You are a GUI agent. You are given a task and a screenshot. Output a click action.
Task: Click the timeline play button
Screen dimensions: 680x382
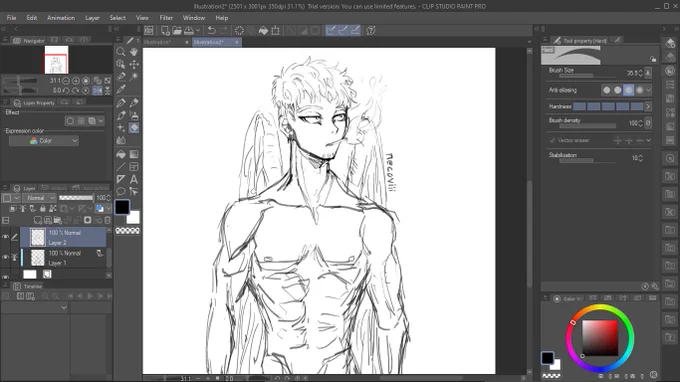pyautogui.click(x=90, y=296)
